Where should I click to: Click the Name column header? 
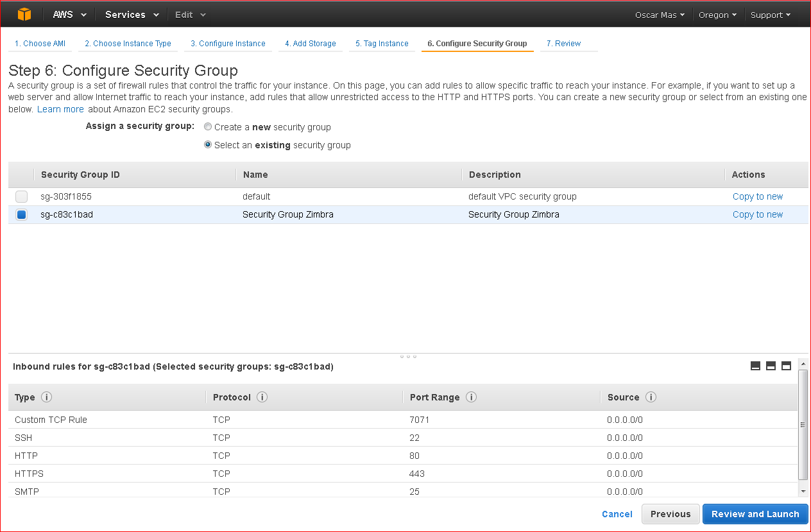pos(255,175)
